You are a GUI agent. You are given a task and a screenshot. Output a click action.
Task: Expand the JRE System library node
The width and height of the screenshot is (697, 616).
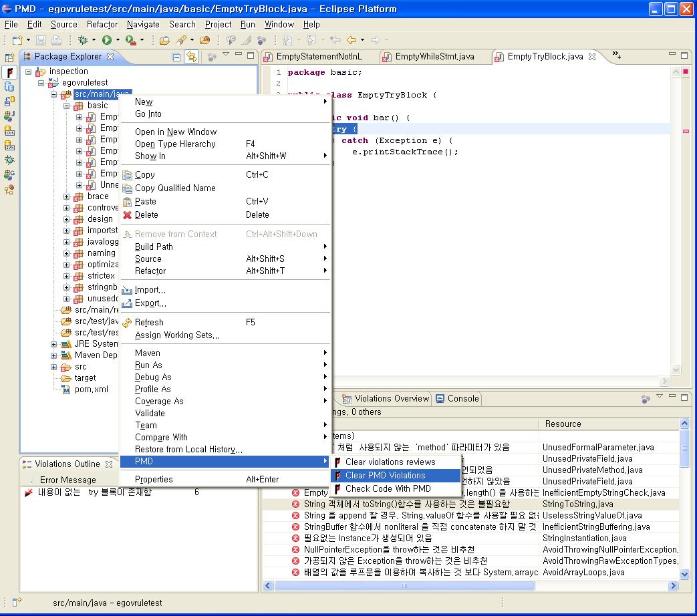(x=54, y=344)
